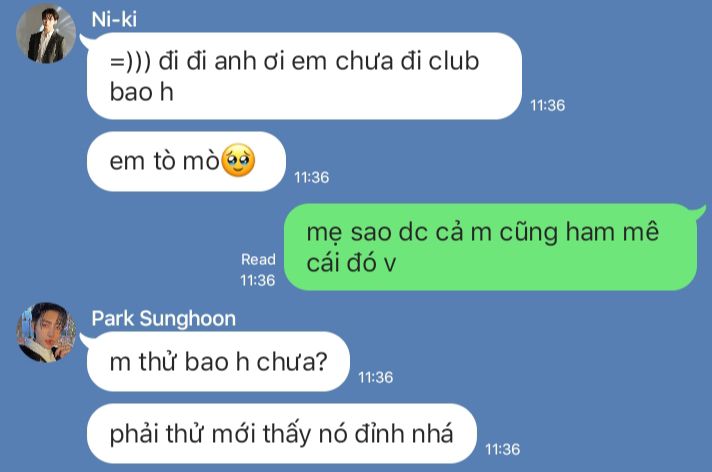The image size is (712, 472).
Task: Tap the pleading face emoji
Action: coord(238,161)
